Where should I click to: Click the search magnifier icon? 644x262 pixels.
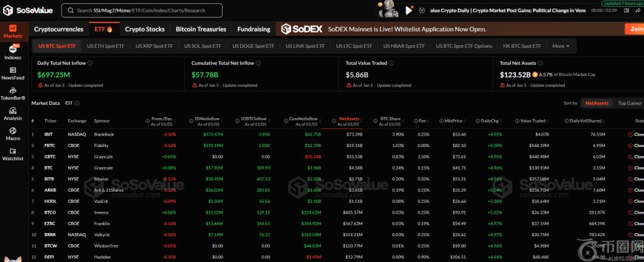(70, 10)
